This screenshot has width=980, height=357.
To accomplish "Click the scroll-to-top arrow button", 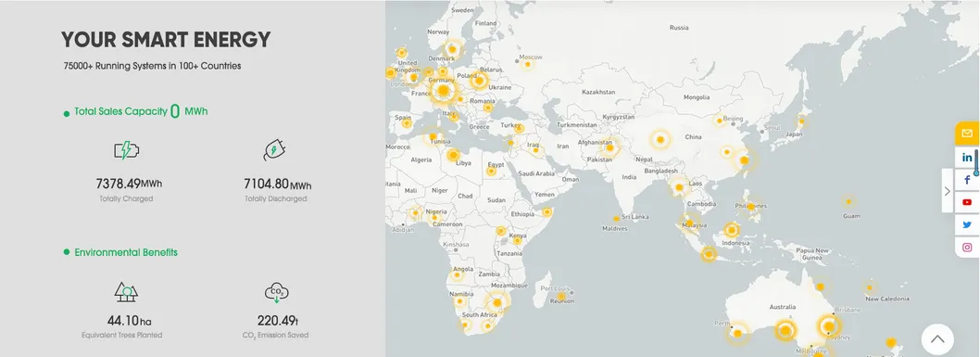I will 936,338.
